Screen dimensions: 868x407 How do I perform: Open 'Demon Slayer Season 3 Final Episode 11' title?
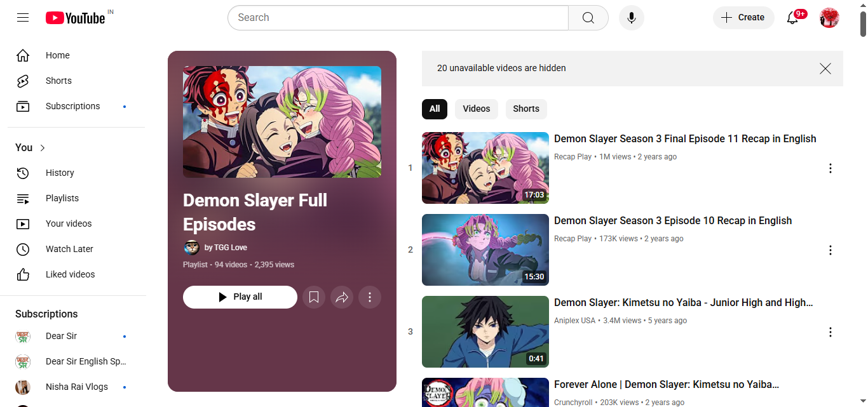point(685,139)
